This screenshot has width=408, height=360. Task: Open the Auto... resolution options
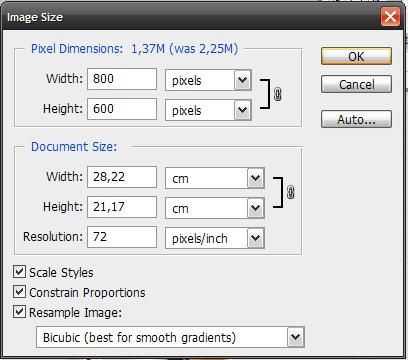356,119
